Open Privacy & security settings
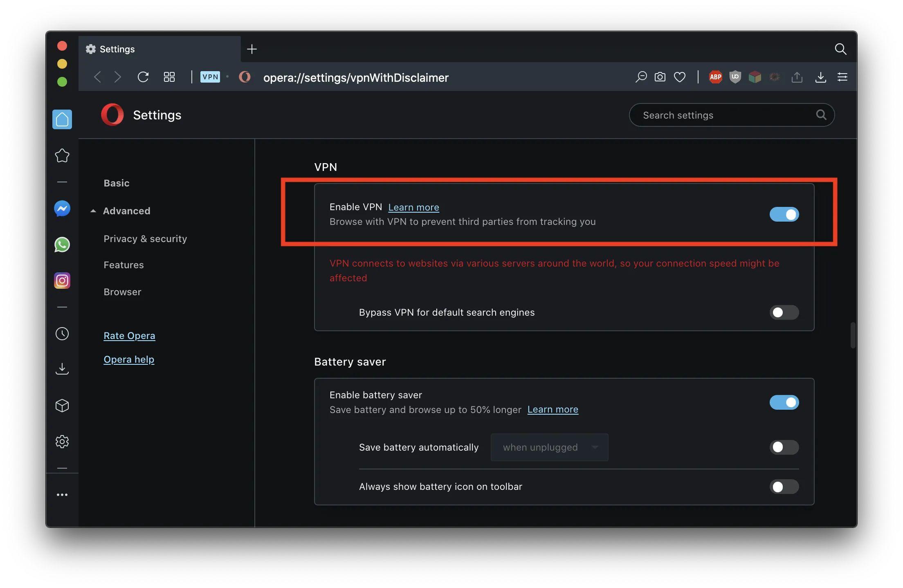The height and width of the screenshot is (588, 903). (x=145, y=239)
